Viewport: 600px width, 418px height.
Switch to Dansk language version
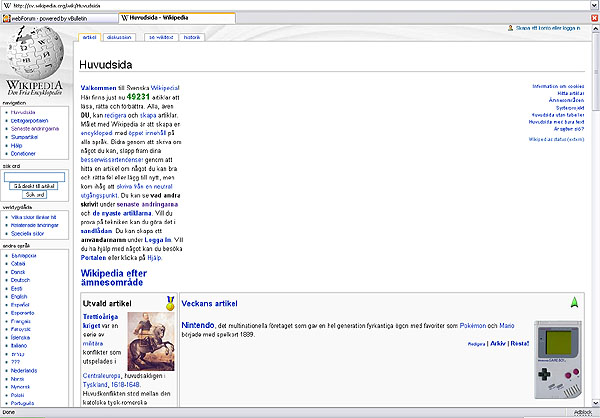pos(18,272)
